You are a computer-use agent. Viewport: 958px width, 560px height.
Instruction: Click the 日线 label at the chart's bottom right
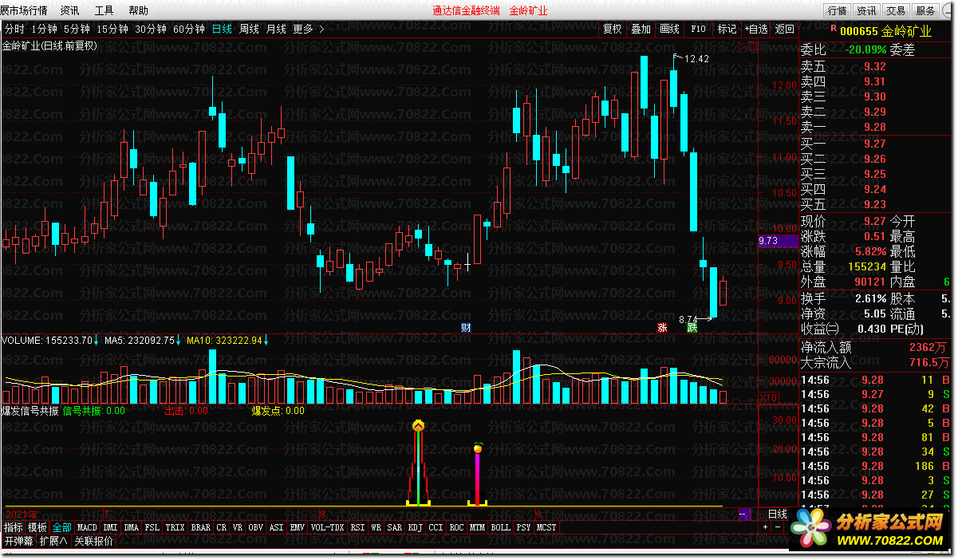click(x=778, y=514)
